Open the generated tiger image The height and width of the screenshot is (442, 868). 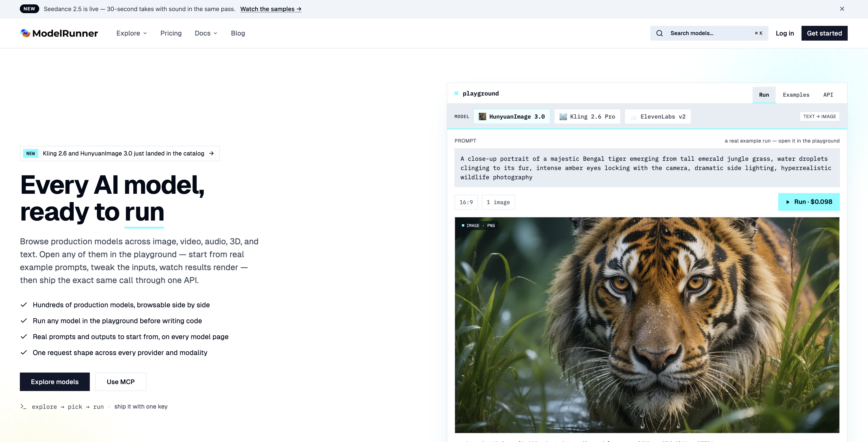647,325
